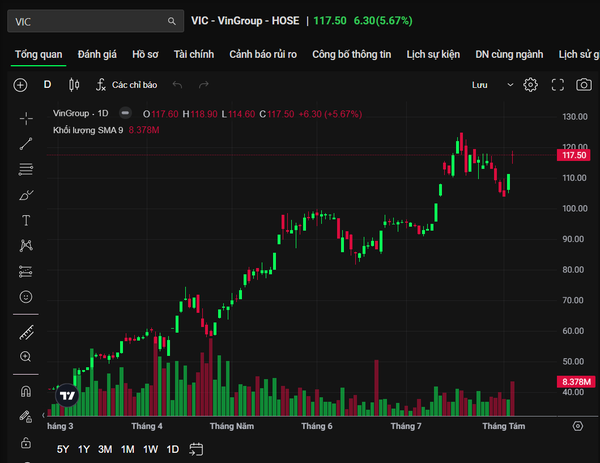Screen dimensions: 600x463
Task: Select the brush drawing tool
Action: coord(26,195)
